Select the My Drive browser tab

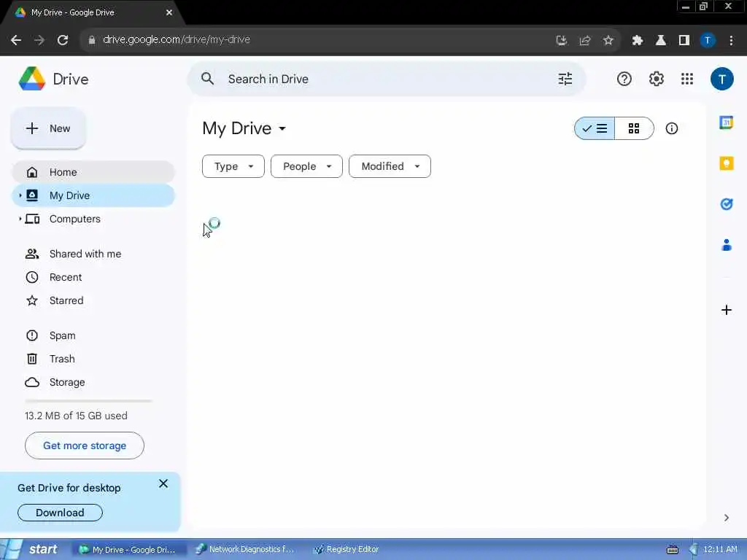pyautogui.click(x=93, y=13)
